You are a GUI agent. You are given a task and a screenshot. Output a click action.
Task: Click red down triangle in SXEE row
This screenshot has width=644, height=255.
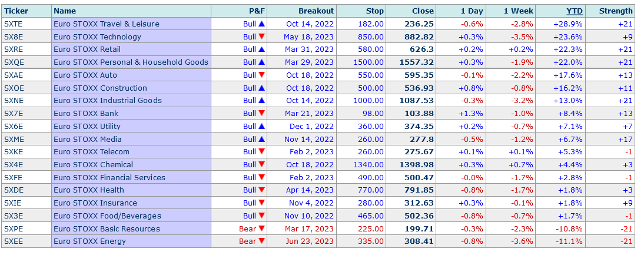coord(261,241)
